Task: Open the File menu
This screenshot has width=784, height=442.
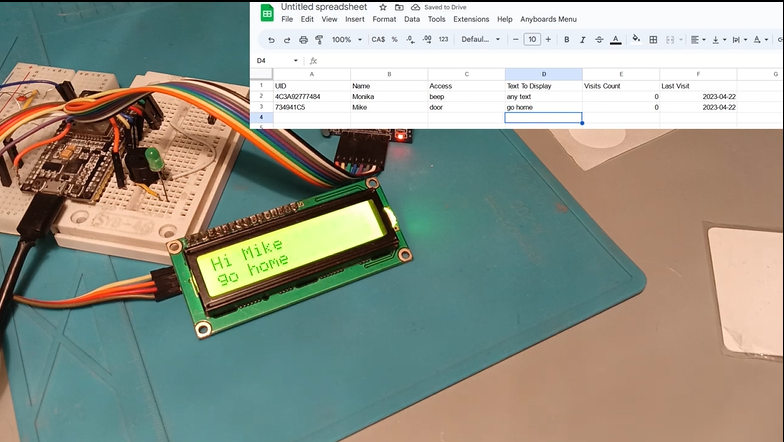Action: [287, 19]
